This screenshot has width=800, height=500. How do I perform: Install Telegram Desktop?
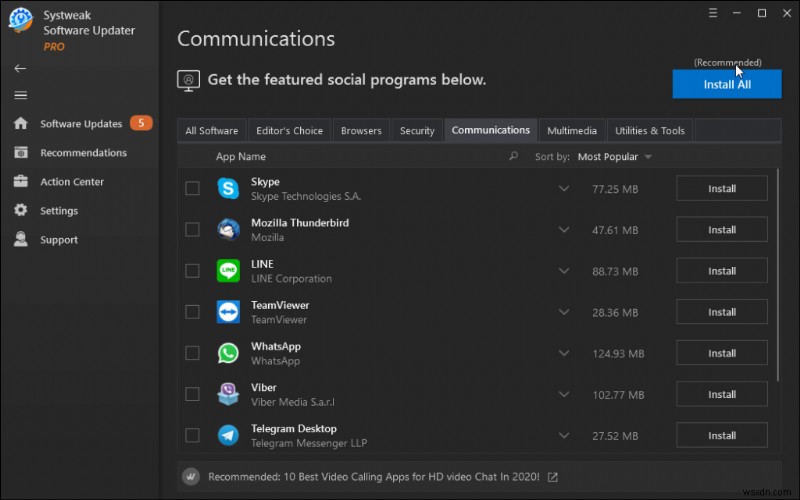pos(722,435)
